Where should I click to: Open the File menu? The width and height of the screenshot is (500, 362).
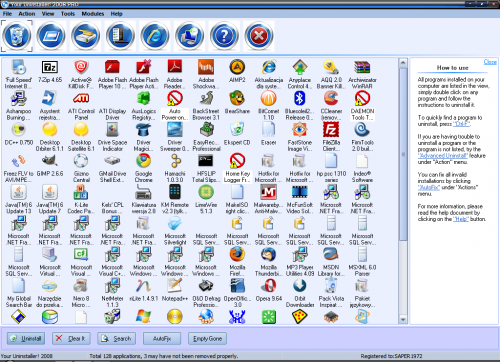tap(7, 14)
